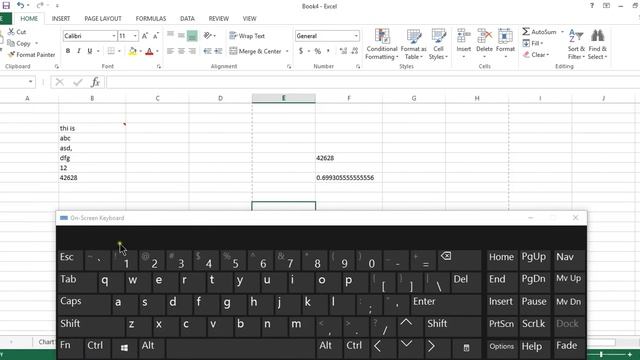The image size is (640, 360).
Task: Click Esc key on On-Screen Keyboard
Action: tap(70, 259)
